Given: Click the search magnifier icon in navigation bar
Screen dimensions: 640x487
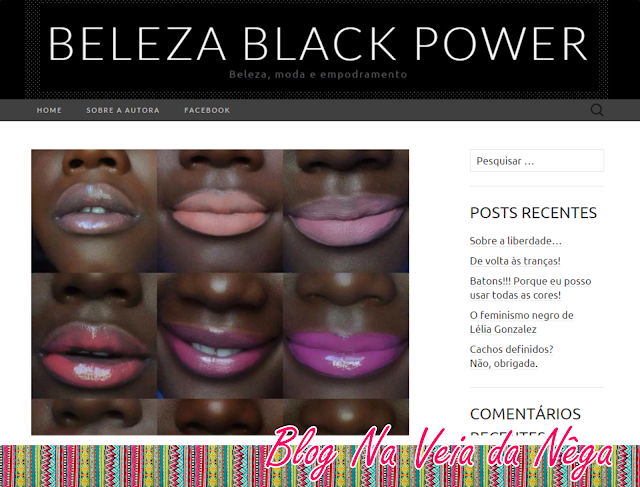Looking at the screenshot, I should pyautogui.click(x=597, y=110).
